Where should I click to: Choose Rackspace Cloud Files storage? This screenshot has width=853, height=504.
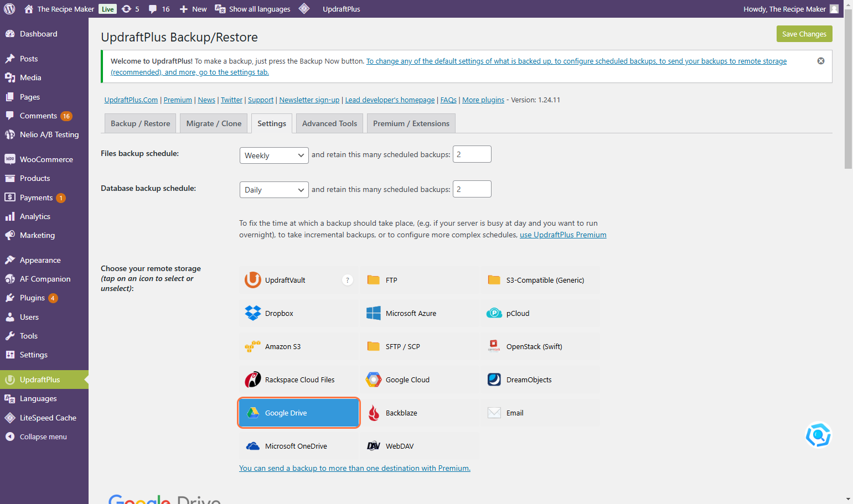299,380
